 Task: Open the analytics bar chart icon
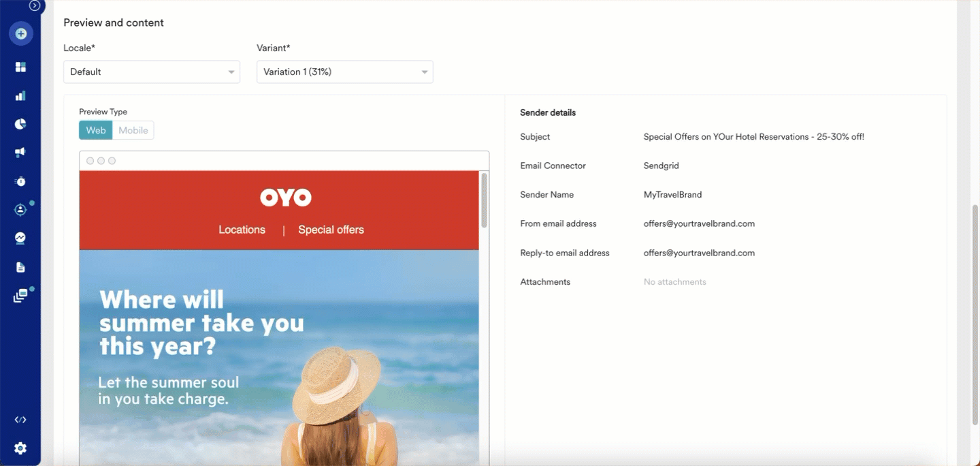point(20,95)
